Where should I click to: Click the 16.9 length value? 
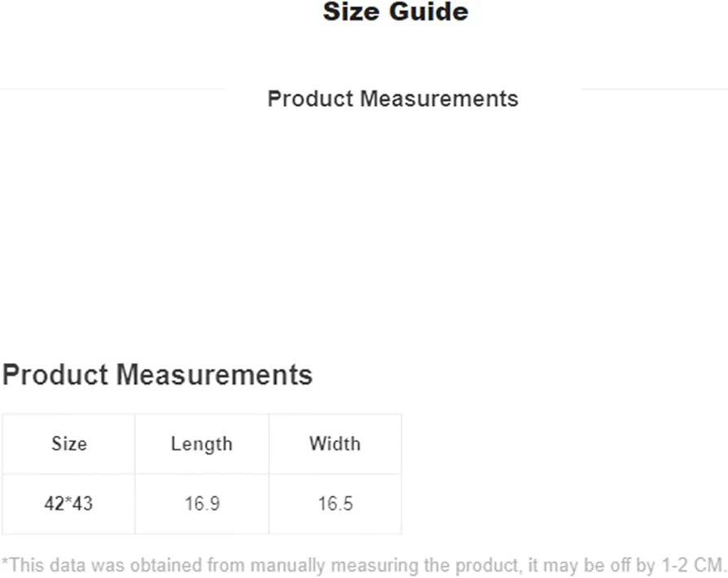(201, 504)
